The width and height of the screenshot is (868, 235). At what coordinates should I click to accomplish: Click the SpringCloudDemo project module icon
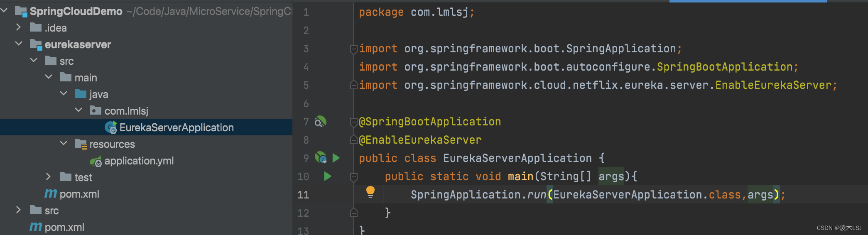(21, 11)
